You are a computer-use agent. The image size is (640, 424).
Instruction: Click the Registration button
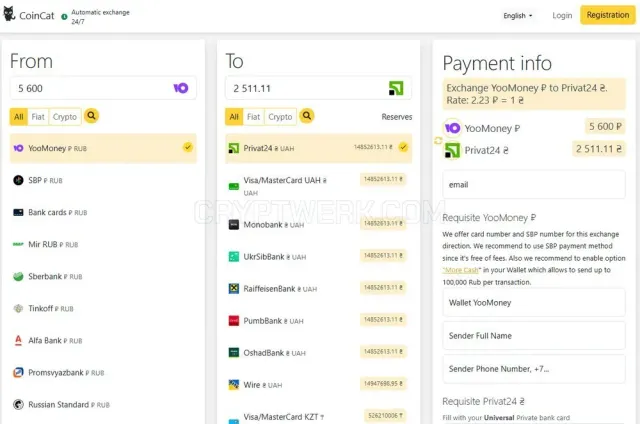[608, 15]
